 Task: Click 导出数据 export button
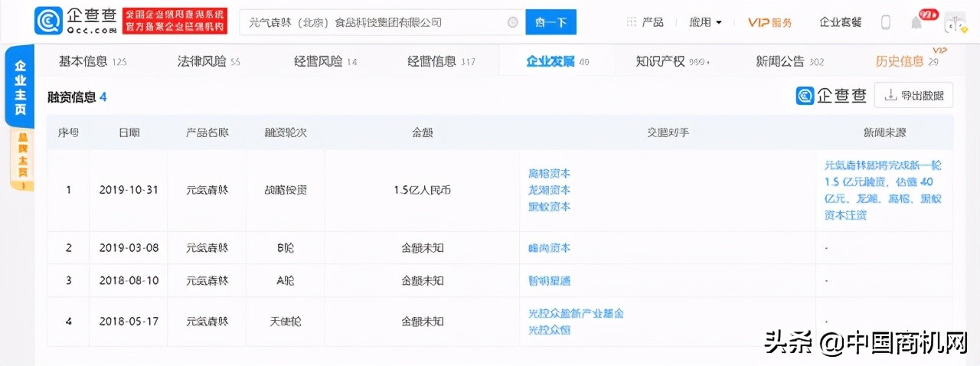[x=914, y=96]
